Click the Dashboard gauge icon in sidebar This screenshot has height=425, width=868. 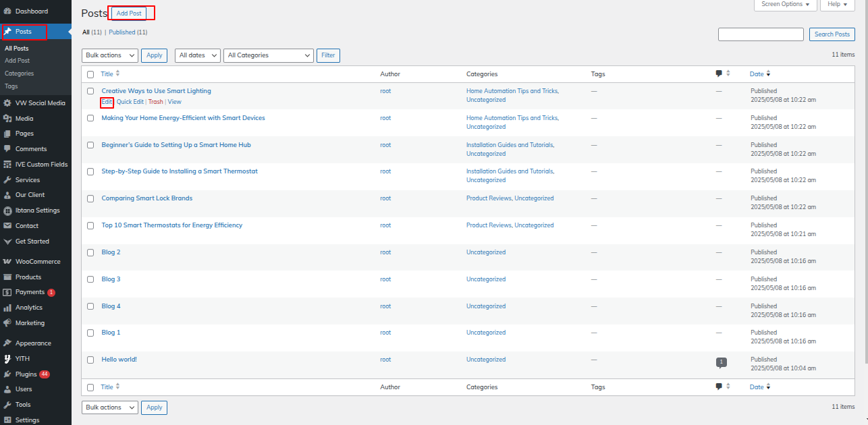(7, 11)
